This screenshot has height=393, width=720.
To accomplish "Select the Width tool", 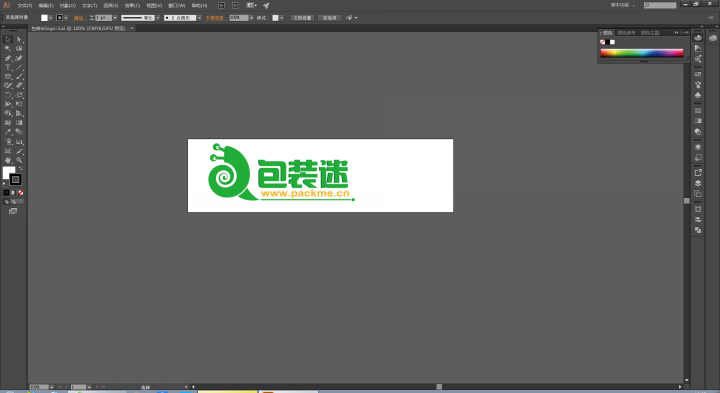I will [8, 104].
